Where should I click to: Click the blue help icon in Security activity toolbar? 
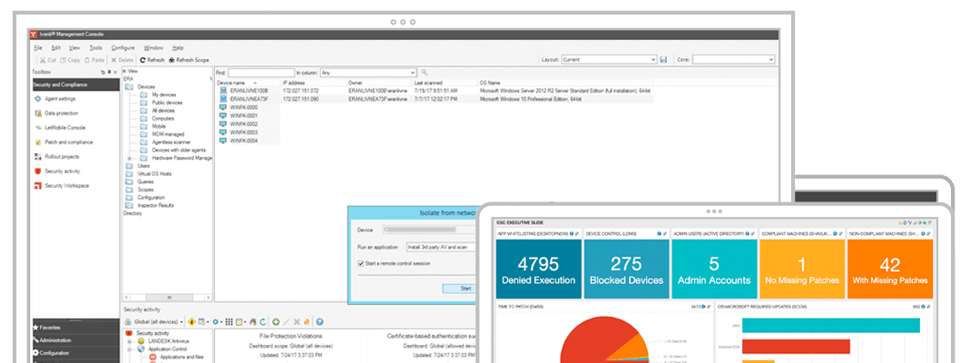click(319, 322)
